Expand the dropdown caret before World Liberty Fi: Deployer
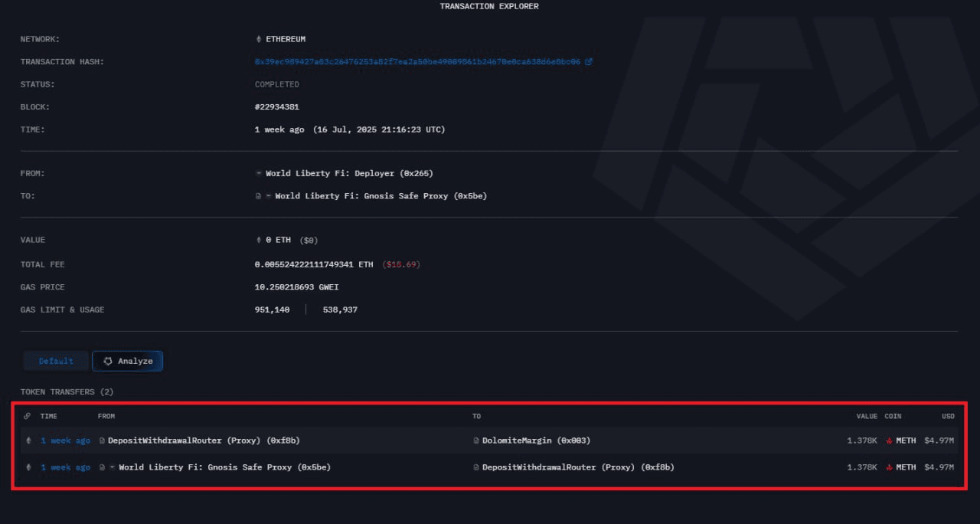980x524 pixels. (259, 174)
